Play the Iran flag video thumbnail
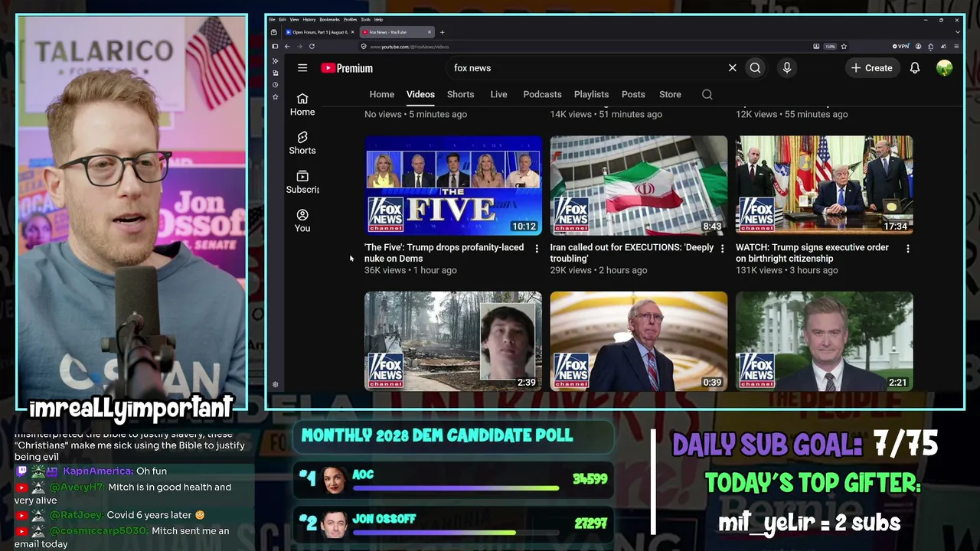The width and height of the screenshot is (980, 551). tap(639, 185)
